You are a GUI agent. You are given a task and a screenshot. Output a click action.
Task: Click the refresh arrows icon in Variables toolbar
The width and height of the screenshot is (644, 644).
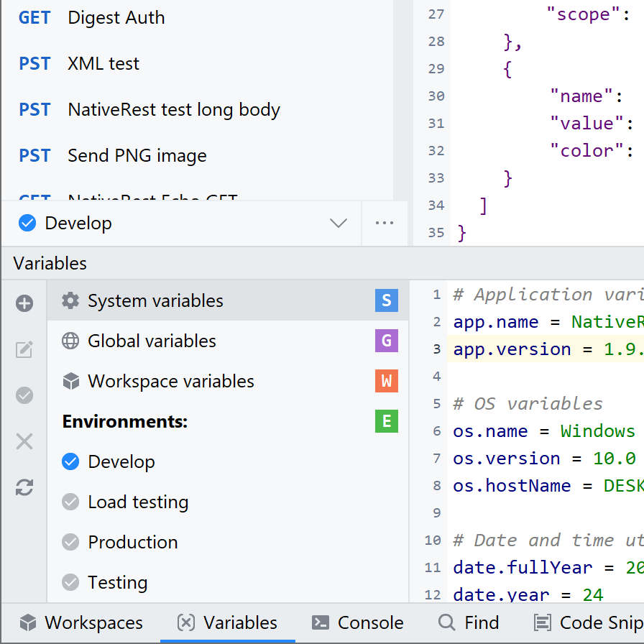pos(24,487)
